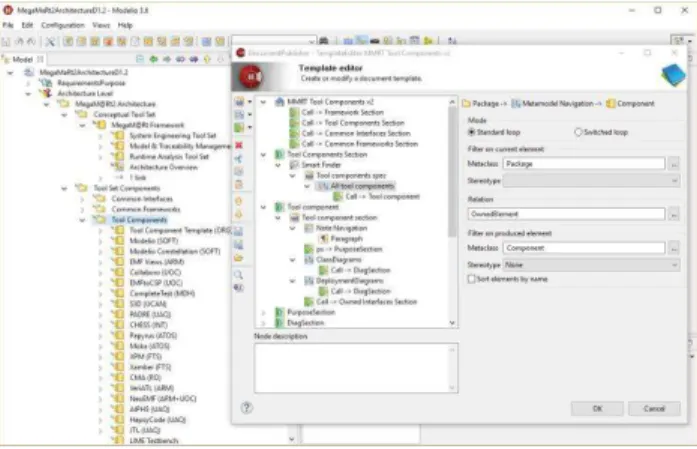The width and height of the screenshot is (697, 449).
Task: Open Stereotype dropdown showing None
Action: point(591,265)
